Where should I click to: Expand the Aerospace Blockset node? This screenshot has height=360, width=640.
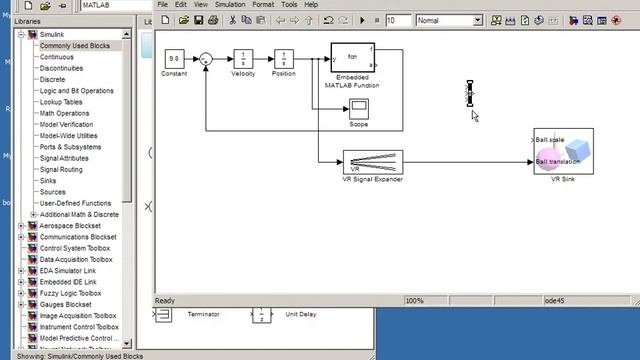pyautogui.click(x=21, y=226)
